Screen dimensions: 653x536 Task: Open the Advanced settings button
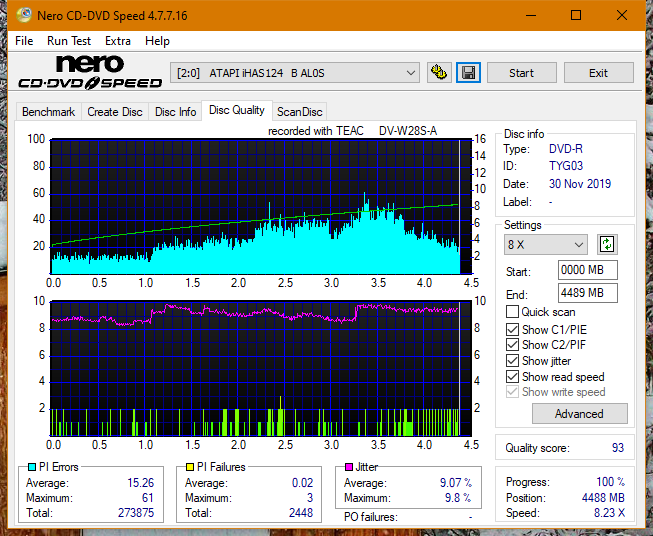pos(579,414)
